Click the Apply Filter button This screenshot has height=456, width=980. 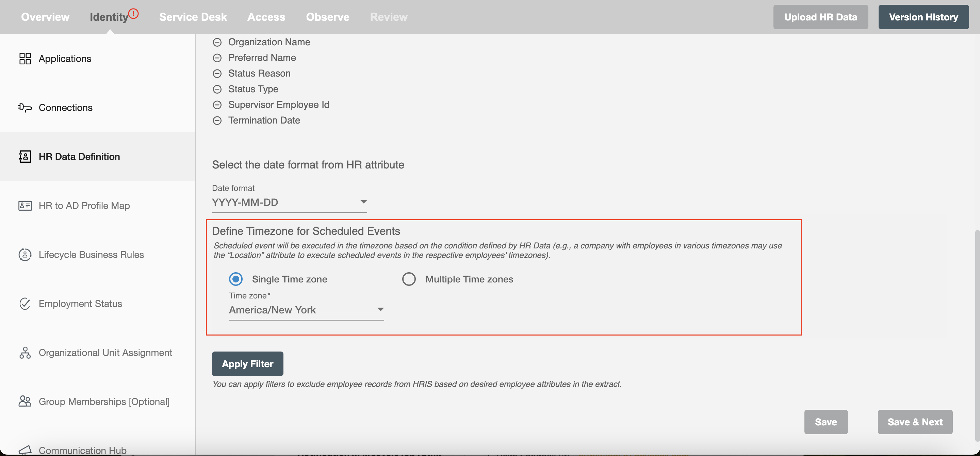click(247, 363)
